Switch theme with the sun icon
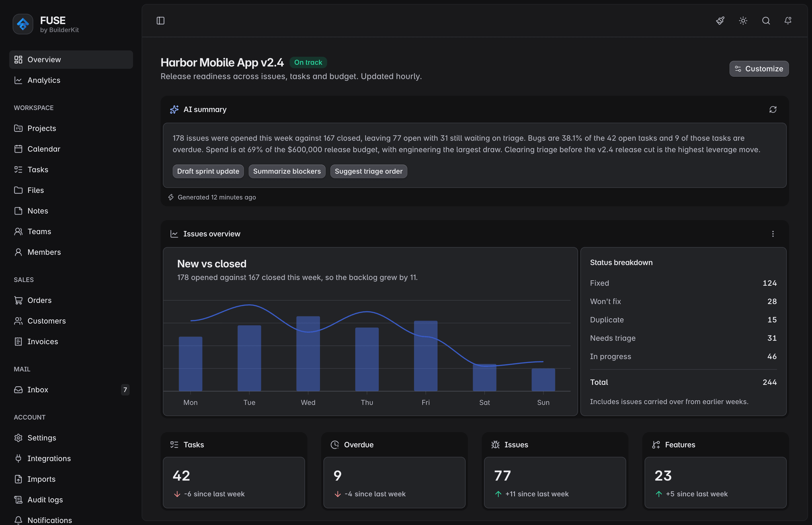The height and width of the screenshot is (525, 812). tap(743, 21)
